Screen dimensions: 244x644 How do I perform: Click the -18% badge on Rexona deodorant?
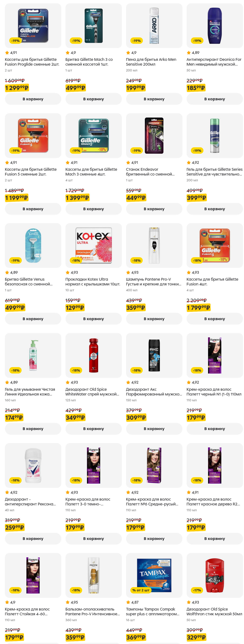click(15, 480)
